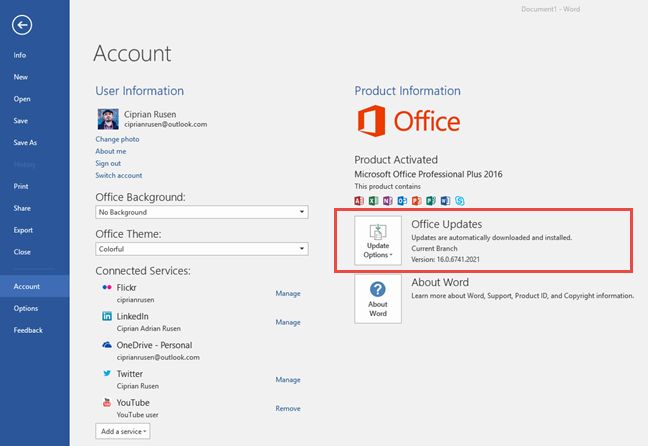The height and width of the screenshot is (446, 648).
Task: Click the 'OneDrive - Personal' service name
Action: tap(155, 345)
